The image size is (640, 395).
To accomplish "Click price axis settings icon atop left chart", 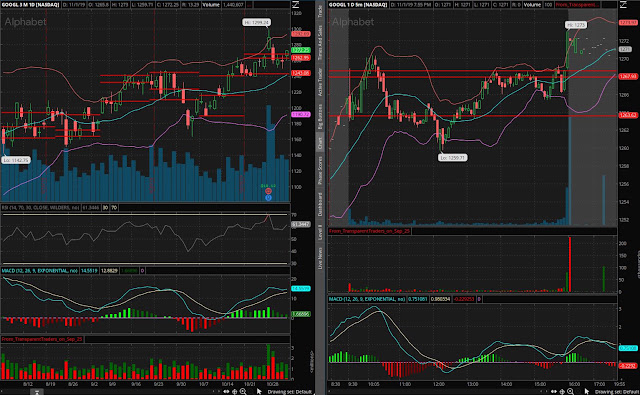I will point(296,4).
